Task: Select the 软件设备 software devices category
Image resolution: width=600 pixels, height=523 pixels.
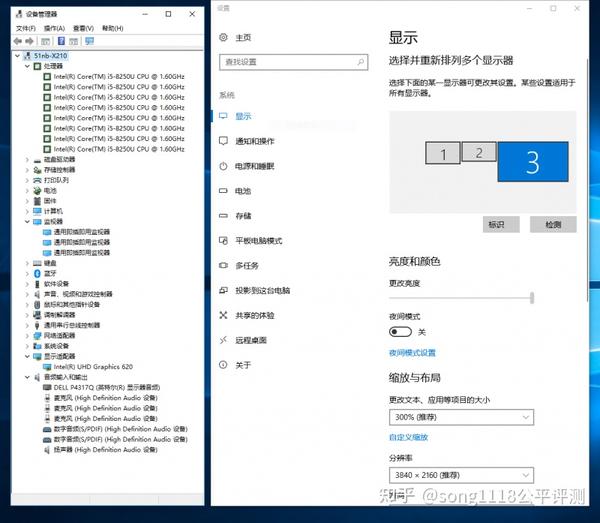Action: click(56, 283)
